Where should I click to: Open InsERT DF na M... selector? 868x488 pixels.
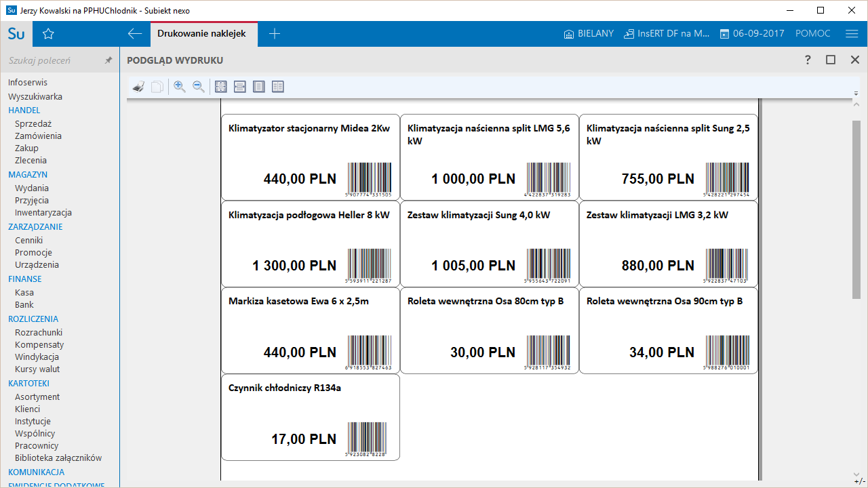(x=667, y=34)
